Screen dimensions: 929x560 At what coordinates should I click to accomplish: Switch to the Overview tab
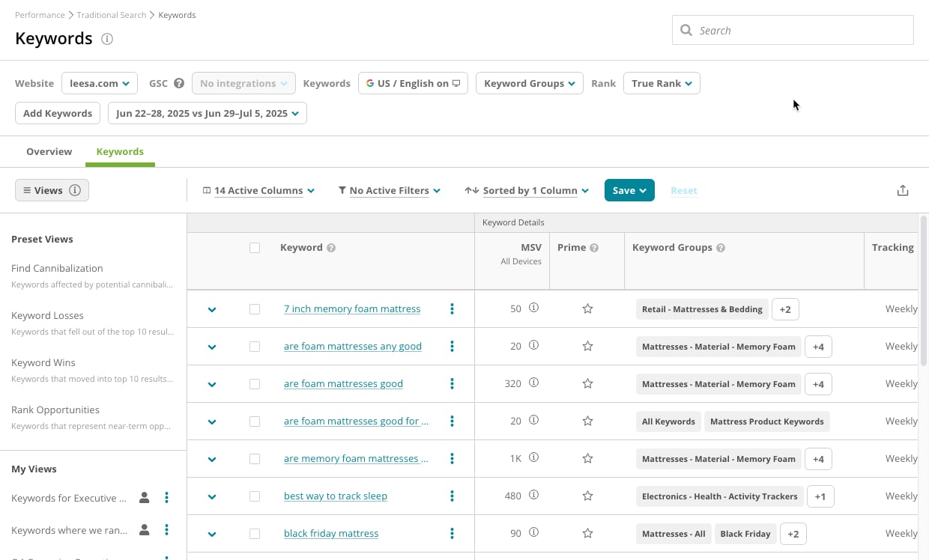49,151
